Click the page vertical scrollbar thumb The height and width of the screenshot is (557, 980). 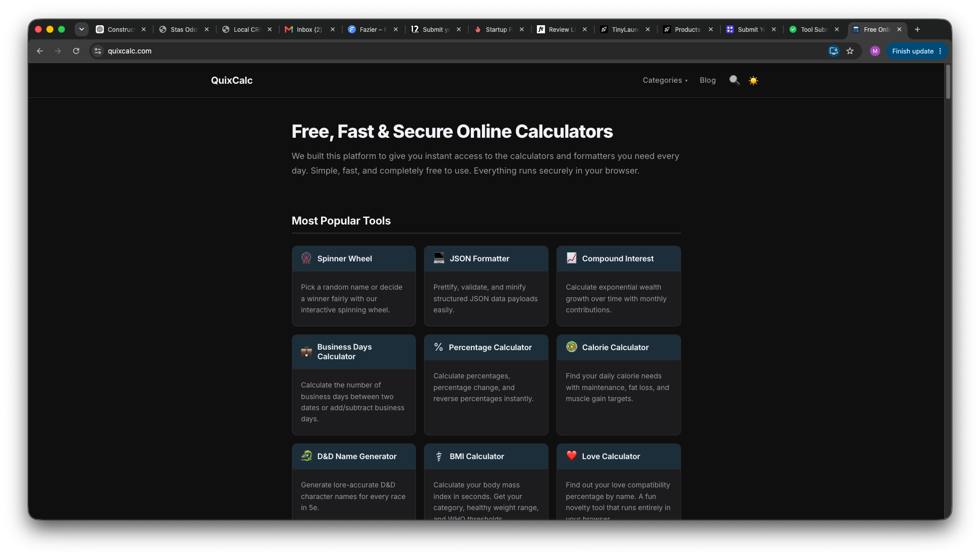[948, 82]
